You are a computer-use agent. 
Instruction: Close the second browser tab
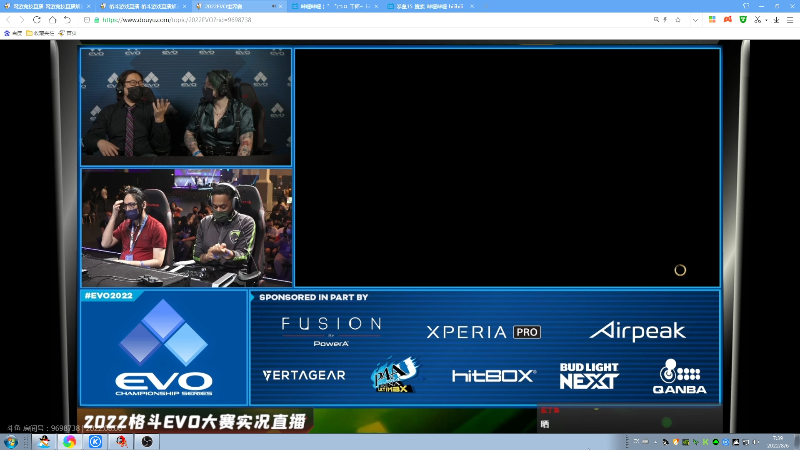[x=184, y=6]
